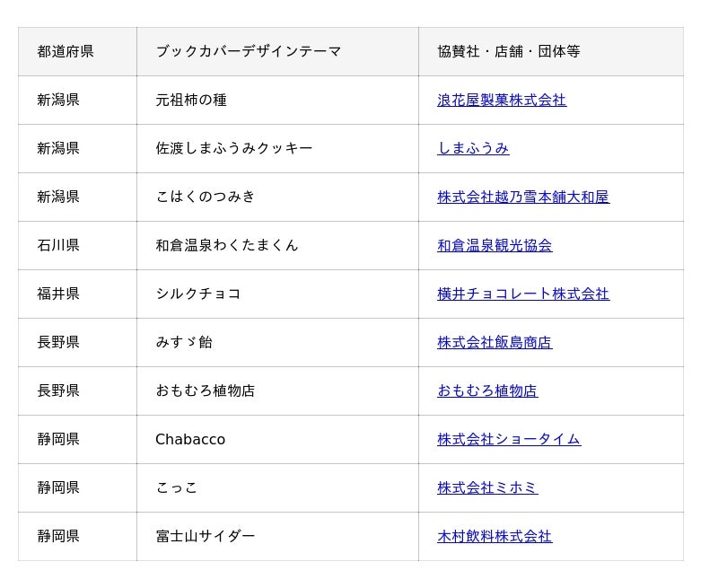The width and height of the screenshot is (718, 588).
Task: Click the しまふうみ sponsor link
Action: (473, 149)
